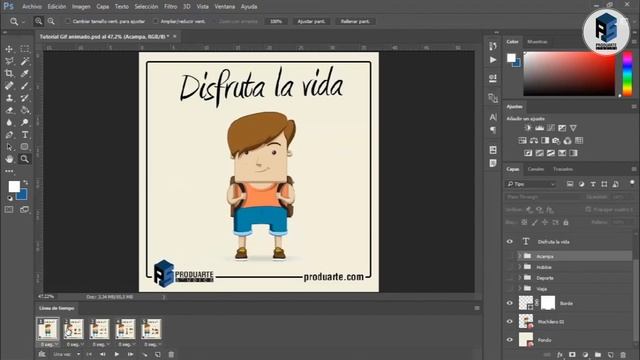Viewport: 640px width, 360px height.
Task: Hide the Fondo layer
Action: pyautogui.click(x=510, y=340)
